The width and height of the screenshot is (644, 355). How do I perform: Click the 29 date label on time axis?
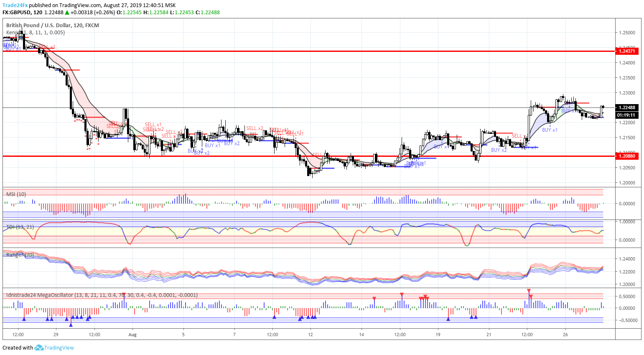click(x=56, y=335)
